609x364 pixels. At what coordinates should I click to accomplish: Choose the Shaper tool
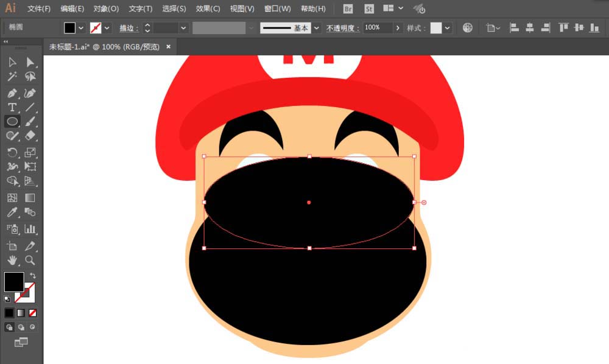point(12,136)
